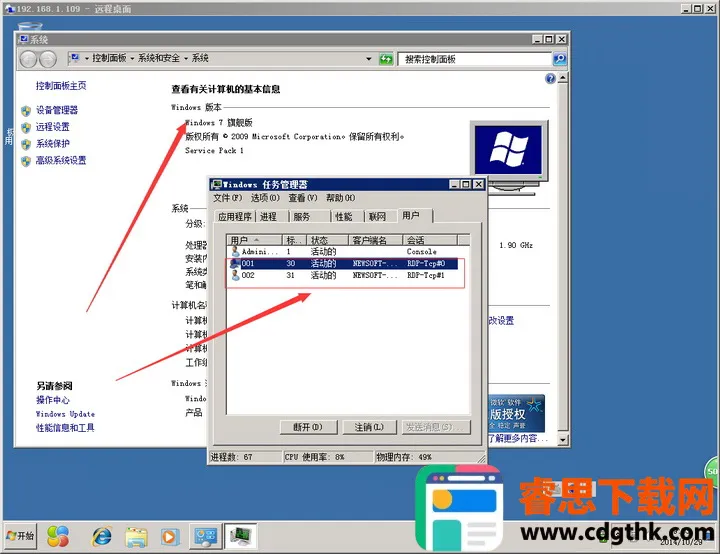This screenshot has width=720, height=554.
Task: Open the file explorer taskbar icon
Action: click(136, 537)
